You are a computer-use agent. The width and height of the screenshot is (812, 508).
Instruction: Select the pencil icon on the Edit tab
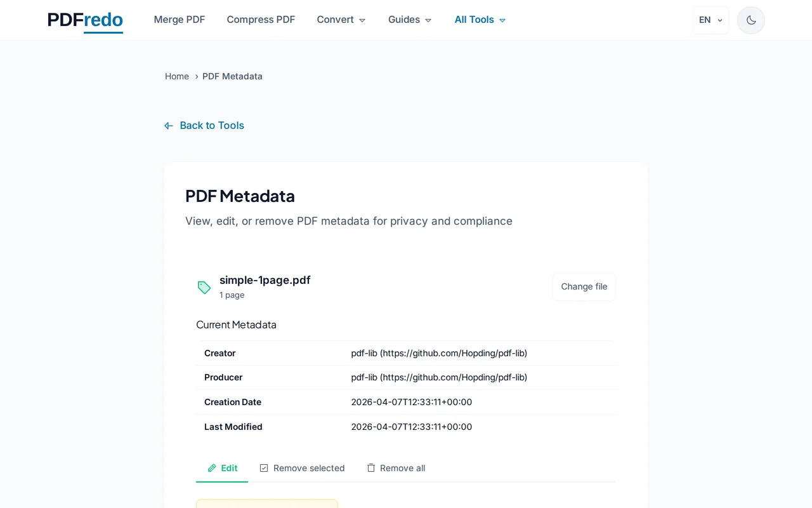click(213, 468)
